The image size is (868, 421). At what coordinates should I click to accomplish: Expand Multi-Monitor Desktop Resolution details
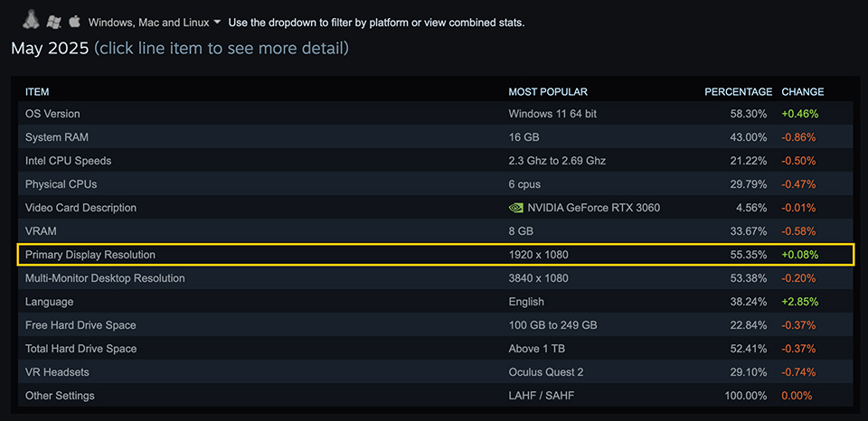click(x=105, y=278)
